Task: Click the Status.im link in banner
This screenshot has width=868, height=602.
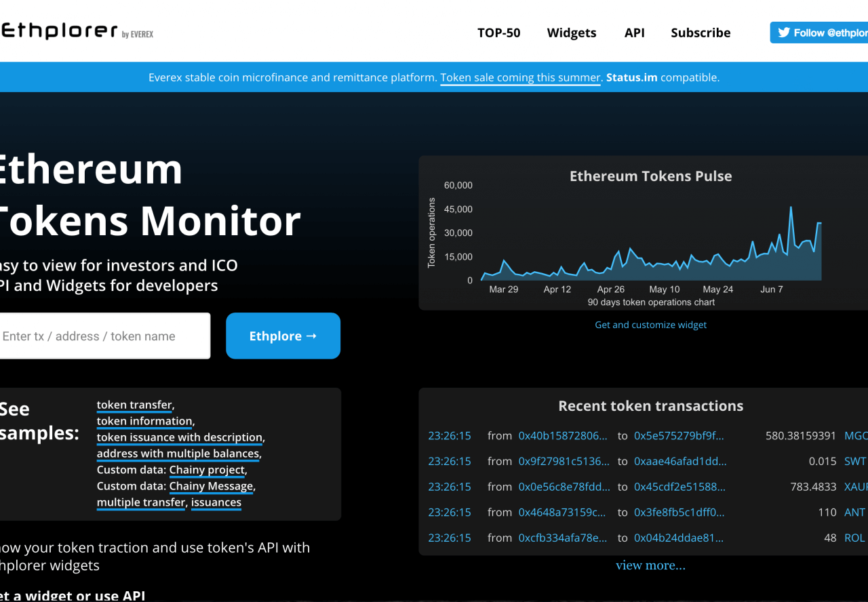Action: [x=632, y=77]
